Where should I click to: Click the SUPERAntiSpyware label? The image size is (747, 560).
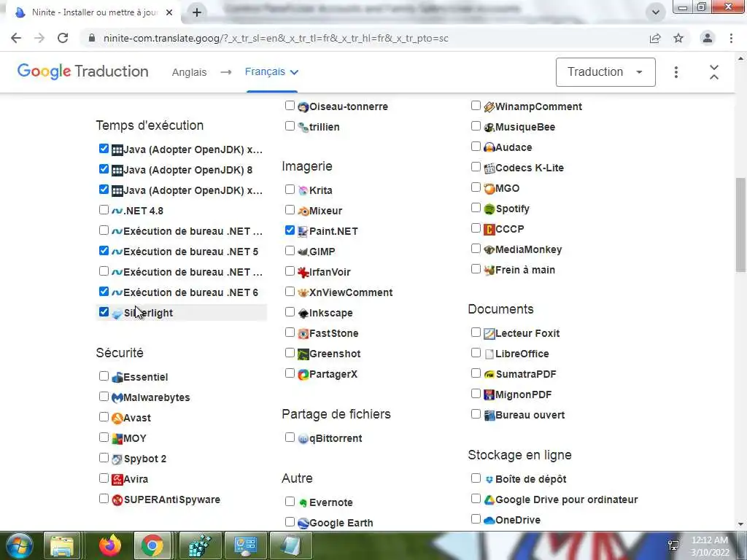172,500
